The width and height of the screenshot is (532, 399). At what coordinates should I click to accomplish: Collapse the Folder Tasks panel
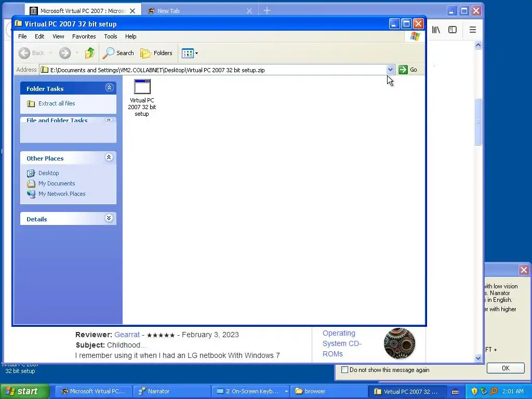pos(109,88)
